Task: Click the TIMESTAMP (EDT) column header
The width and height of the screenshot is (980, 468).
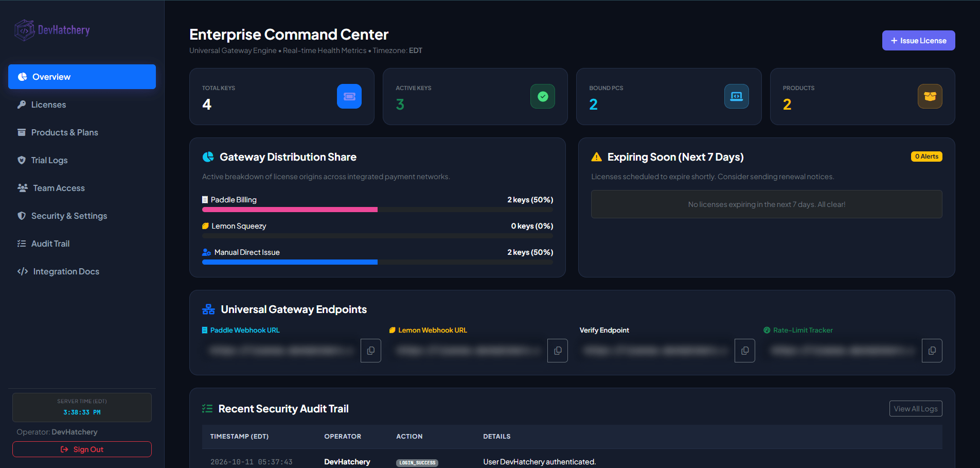Action: click(239, 437)
